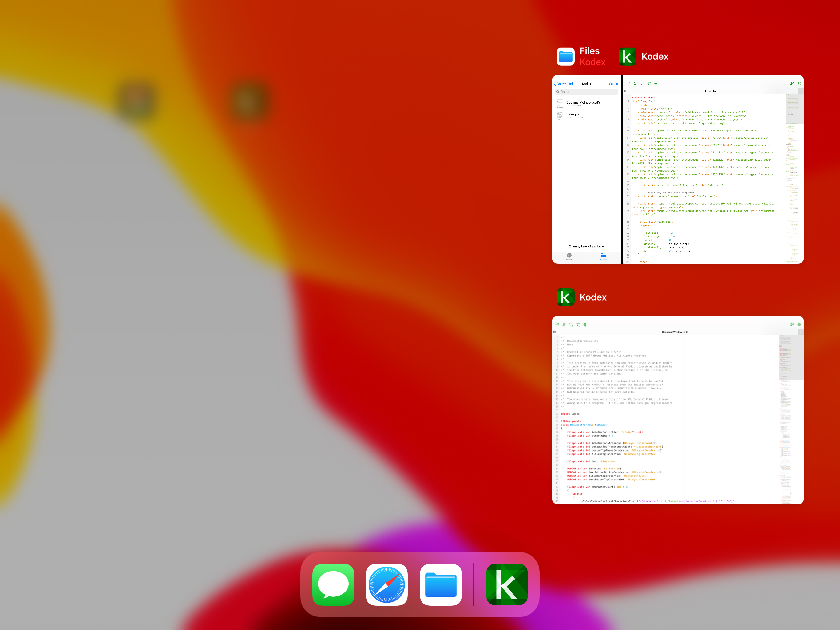Click the Files search field
840x630 pixels.
point(586,92)
